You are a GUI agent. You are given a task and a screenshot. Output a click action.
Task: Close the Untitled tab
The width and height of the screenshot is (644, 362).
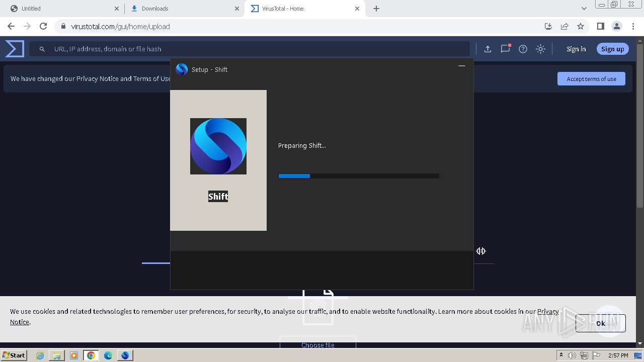(x=117, y=9)
